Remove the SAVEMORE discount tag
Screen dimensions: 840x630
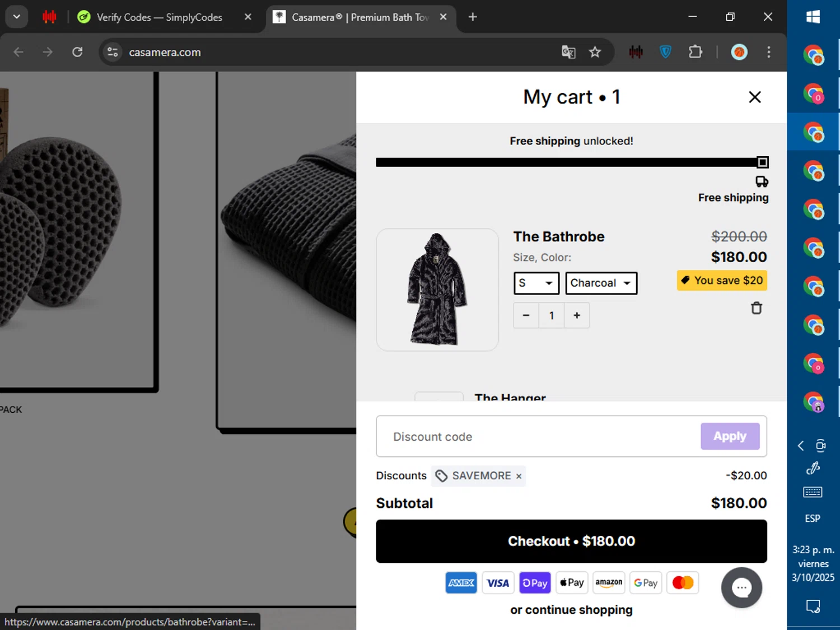pyautogui.click(x=519, y=476)
